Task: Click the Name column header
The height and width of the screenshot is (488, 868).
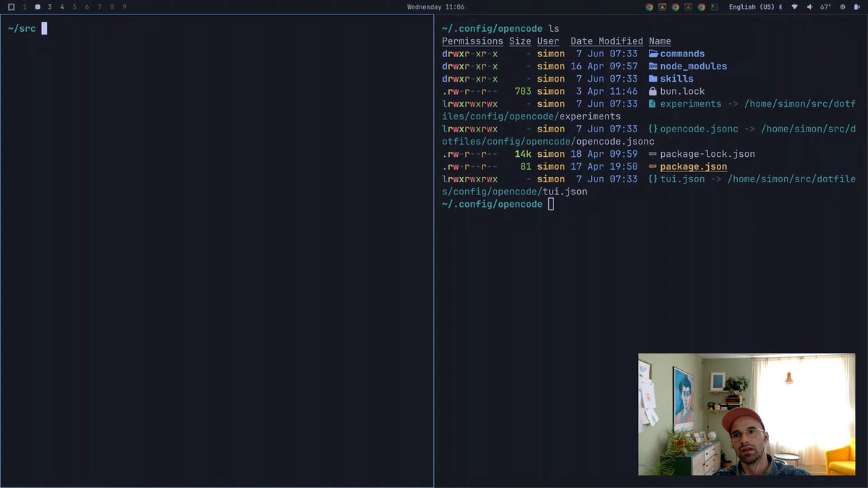Action: (660, 41)
